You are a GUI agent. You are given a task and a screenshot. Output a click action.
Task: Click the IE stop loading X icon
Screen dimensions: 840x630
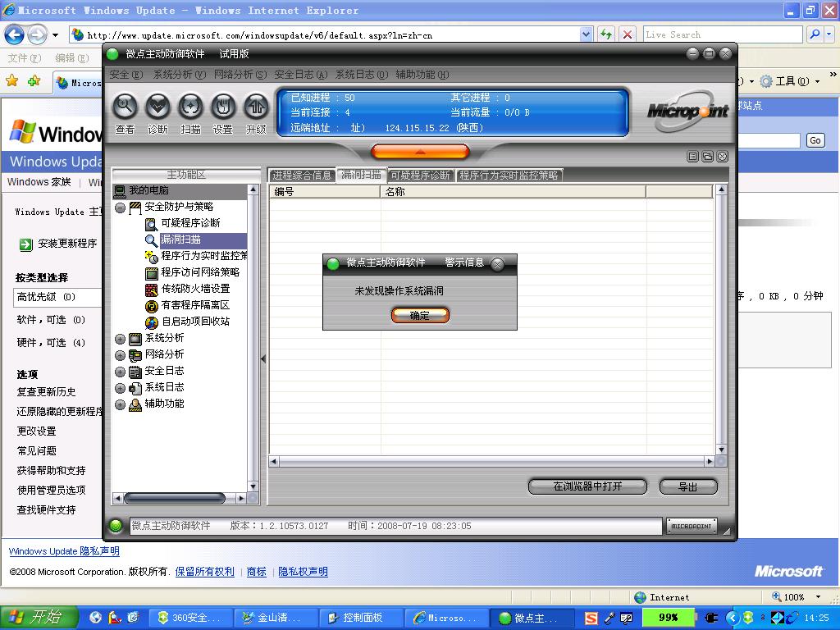click(x=628, y=34)
